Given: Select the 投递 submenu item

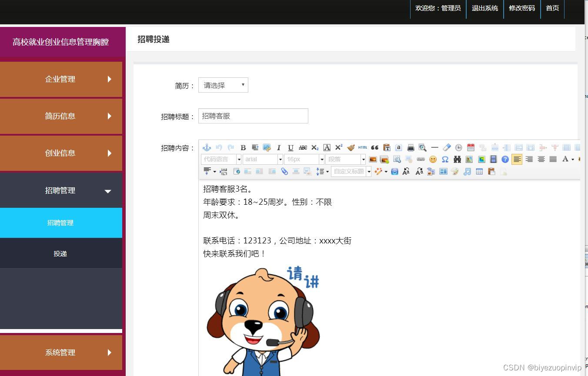Looking at the screenshot, I should 60,253.
